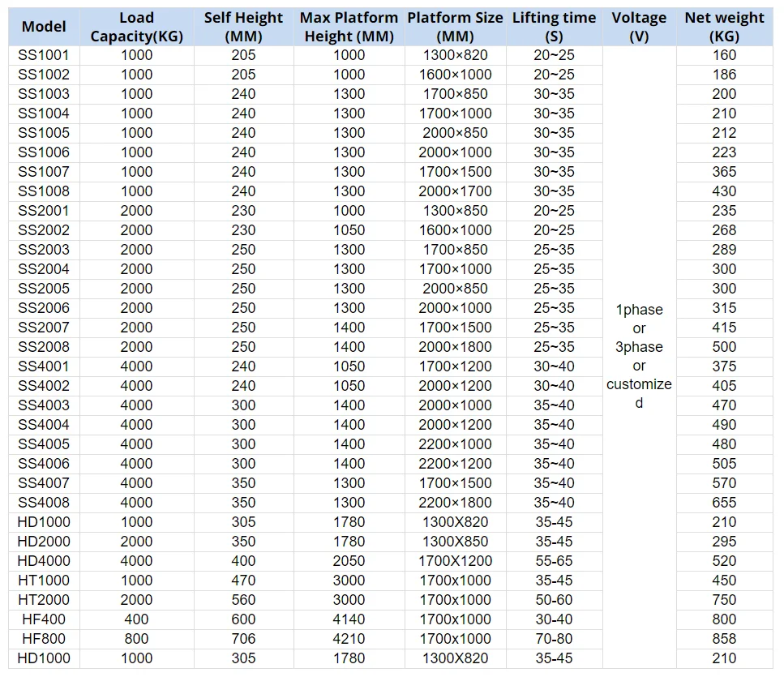Click net weight 655 for SS4008
This screenshot has height=677, width=784.
(725, 503)
